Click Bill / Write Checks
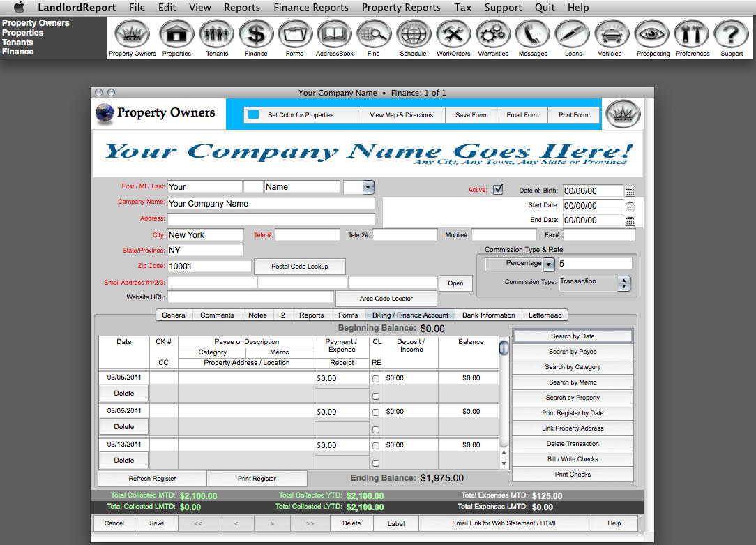The height and width of the screenshot is (545, 756). coord(573,459)
